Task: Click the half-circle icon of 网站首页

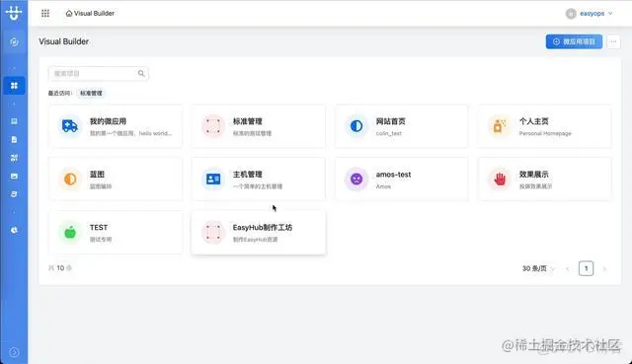Action: pos(356,126)
